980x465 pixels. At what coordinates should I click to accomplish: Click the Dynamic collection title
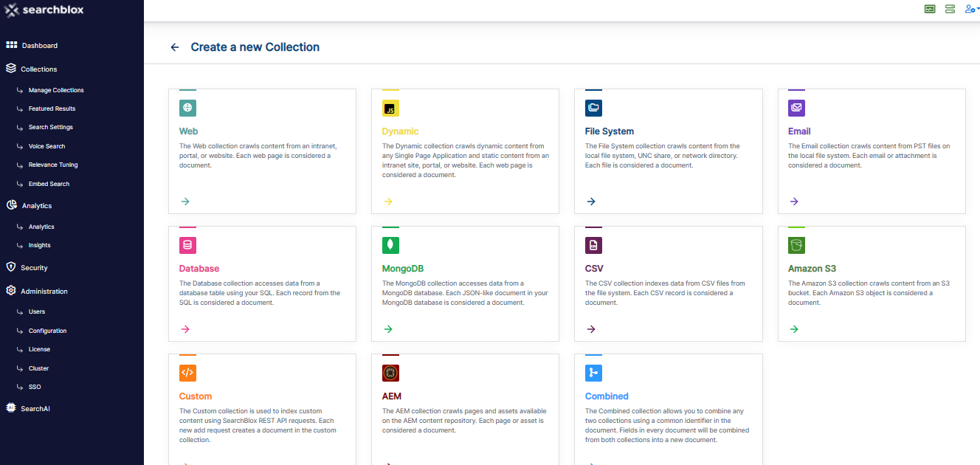[400, 131]
